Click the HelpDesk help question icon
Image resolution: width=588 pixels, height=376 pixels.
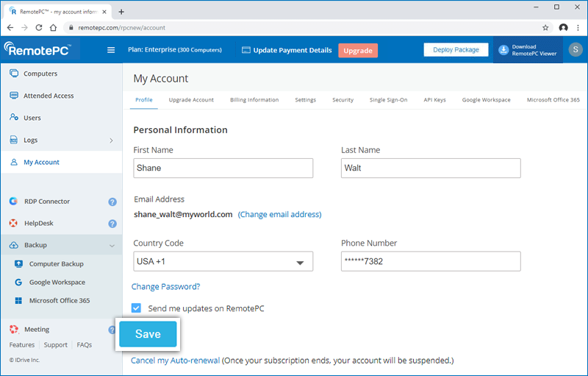pyautogui.click(x=112, y=224)
